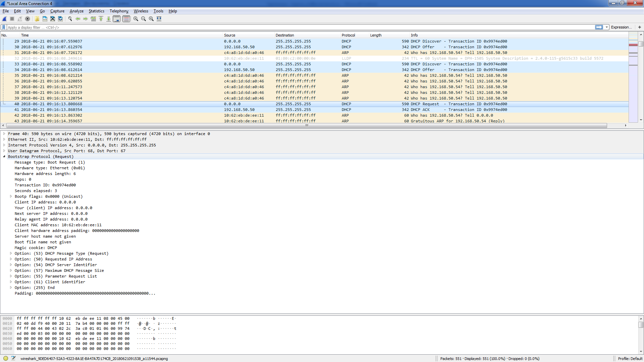644x362 pixels.
Task: Click zoom in magnifier icon
Action: [136, 19]
